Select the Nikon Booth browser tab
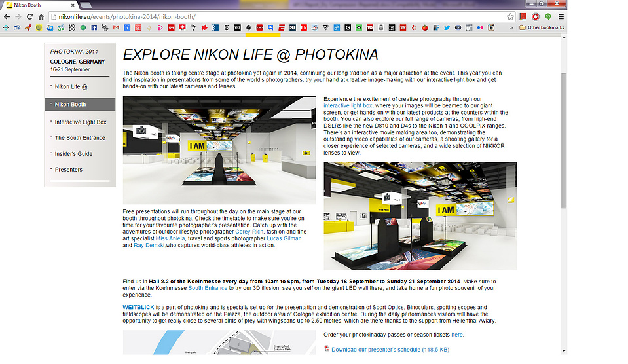The image size is (628, 364). (x=39, y=5)
